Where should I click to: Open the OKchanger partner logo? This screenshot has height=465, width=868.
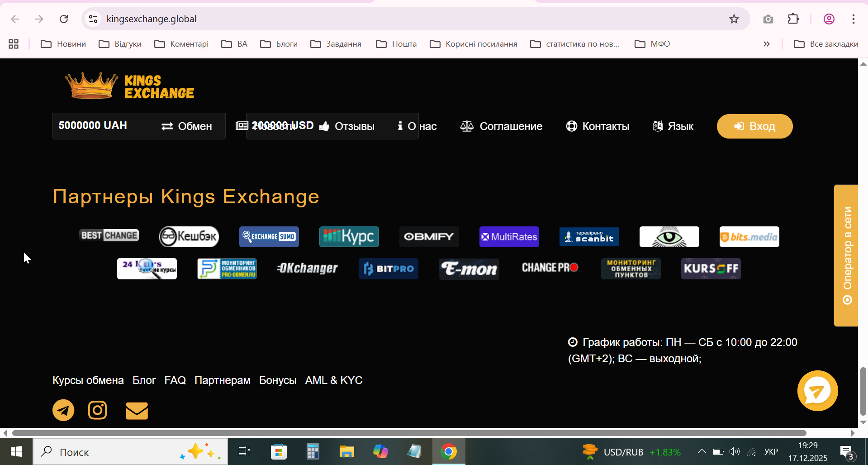tap(308, 268)
